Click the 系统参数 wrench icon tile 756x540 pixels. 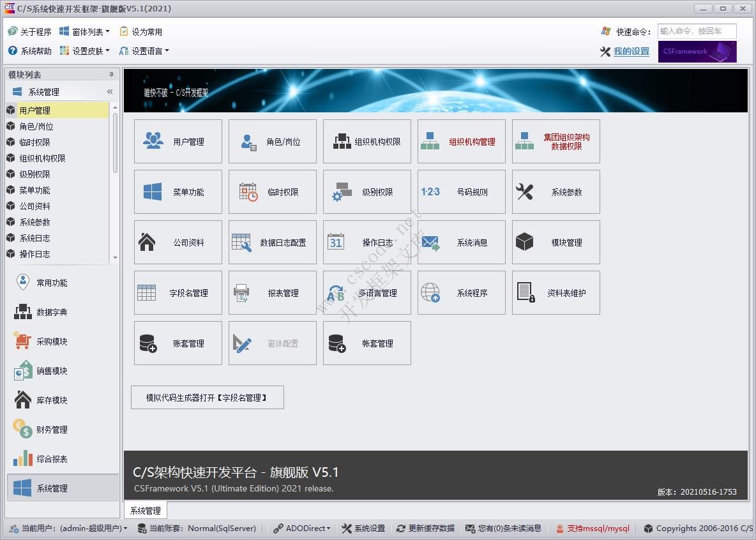click(556, 191)
